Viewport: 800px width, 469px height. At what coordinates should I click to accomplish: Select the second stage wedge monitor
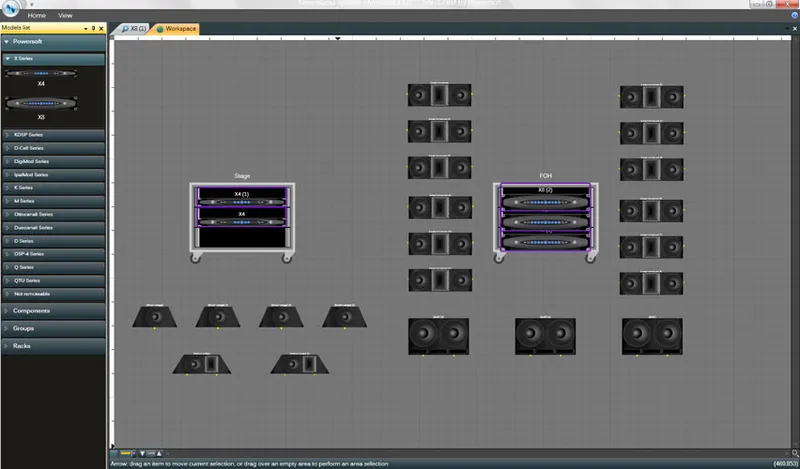pos(218,316)
